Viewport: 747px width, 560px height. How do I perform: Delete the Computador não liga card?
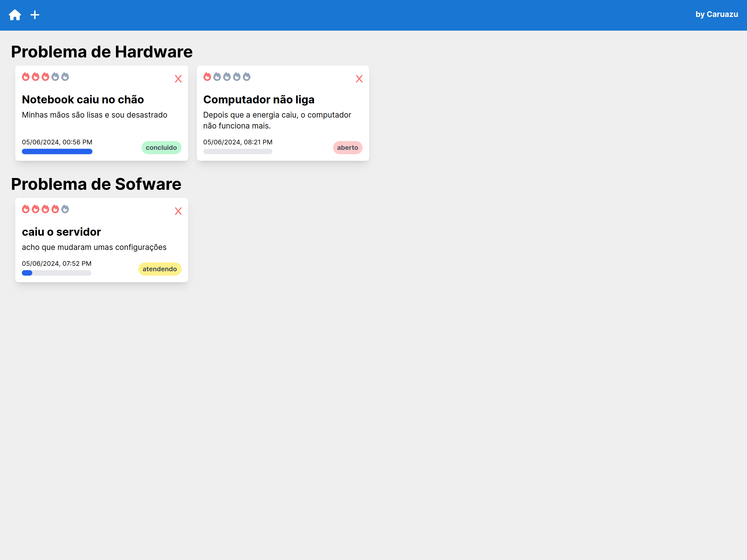[x=359, y=79]
